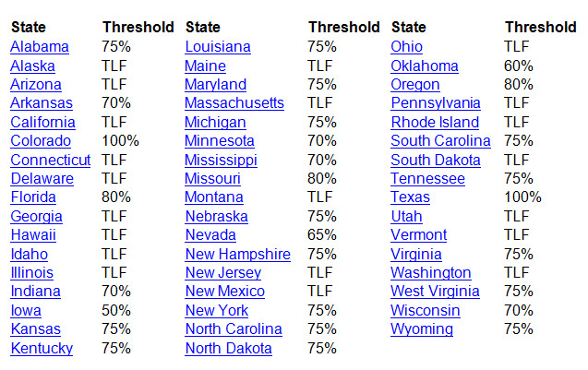The image size is (588, 370).
Task: Open the Ohio state link
Action: coord(406,47)
